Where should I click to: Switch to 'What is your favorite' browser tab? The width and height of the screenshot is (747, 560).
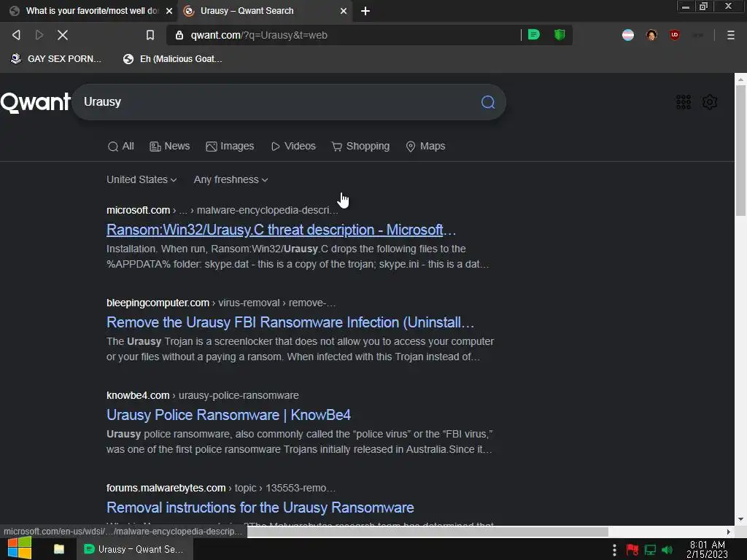[90, 11]
